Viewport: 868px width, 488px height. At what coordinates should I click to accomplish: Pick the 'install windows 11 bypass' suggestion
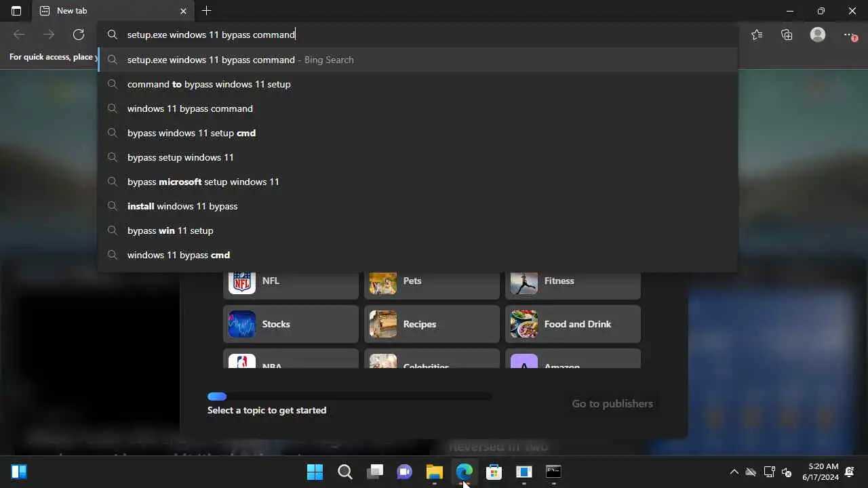pyautogui.click(x=418, y=206)
